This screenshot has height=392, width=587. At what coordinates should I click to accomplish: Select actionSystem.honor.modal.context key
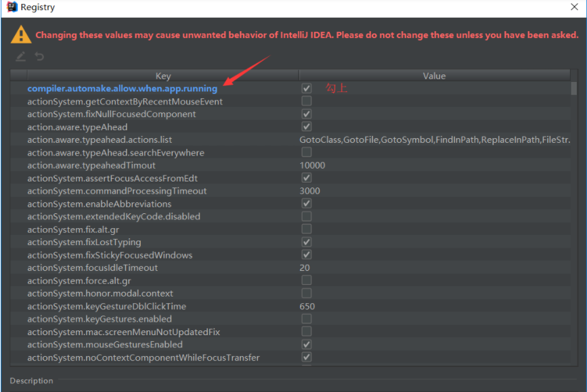click(100, 294)
